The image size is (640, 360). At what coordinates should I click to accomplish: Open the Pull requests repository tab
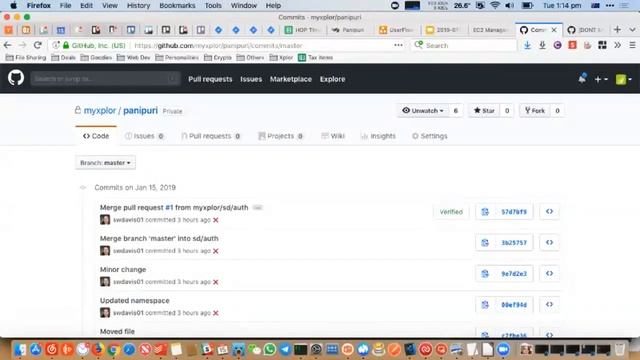tap(211, 136)
